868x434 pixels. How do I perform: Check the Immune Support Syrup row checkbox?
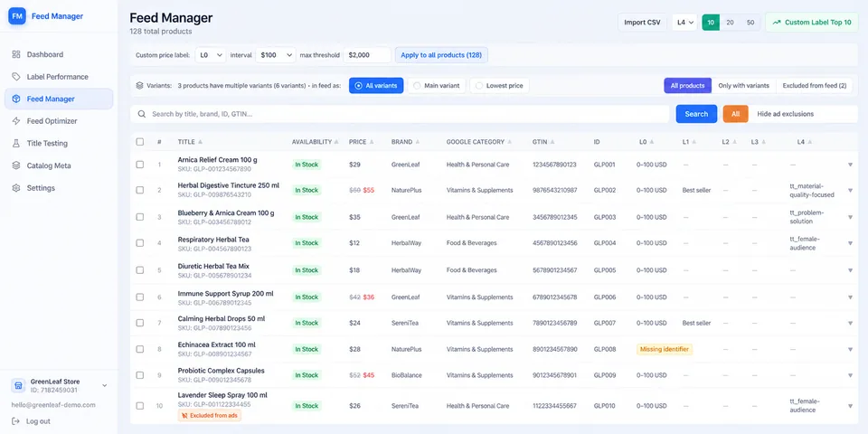(x=140, y=297)
